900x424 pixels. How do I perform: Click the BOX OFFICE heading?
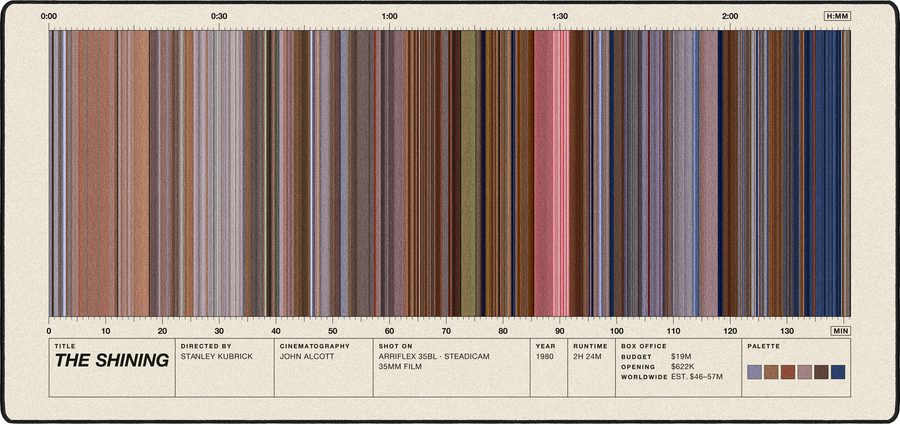643,347
